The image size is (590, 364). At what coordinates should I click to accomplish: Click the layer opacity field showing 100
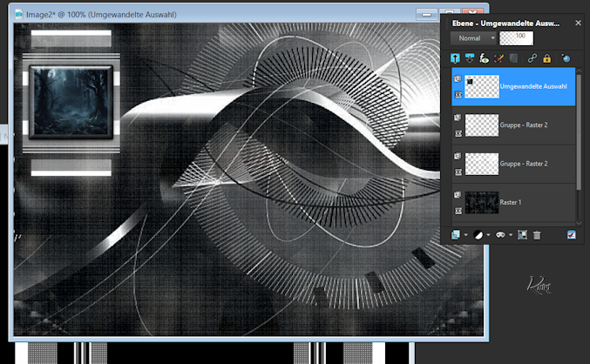pos(520,37)
